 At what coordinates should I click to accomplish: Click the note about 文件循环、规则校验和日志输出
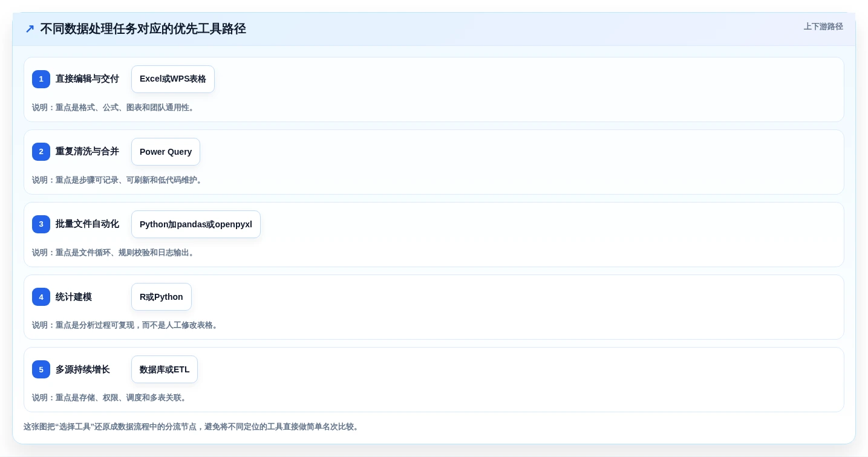tap(114, 253)
